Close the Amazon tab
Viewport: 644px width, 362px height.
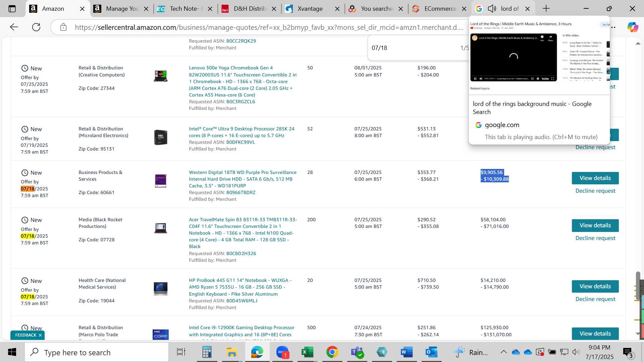(82, 9)
